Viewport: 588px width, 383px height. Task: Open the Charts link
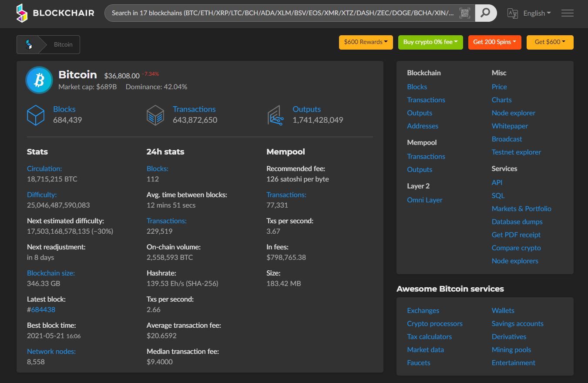point(501,100)
